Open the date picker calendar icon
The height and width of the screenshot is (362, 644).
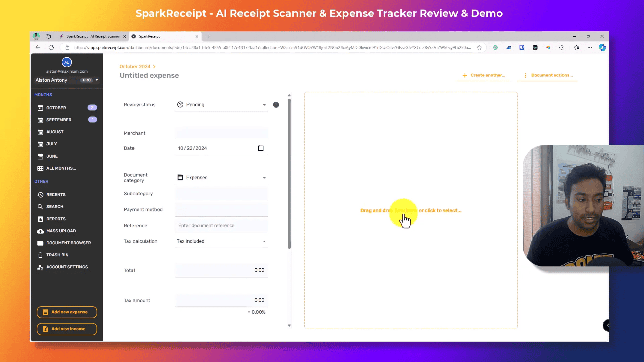tap(261, 148)
